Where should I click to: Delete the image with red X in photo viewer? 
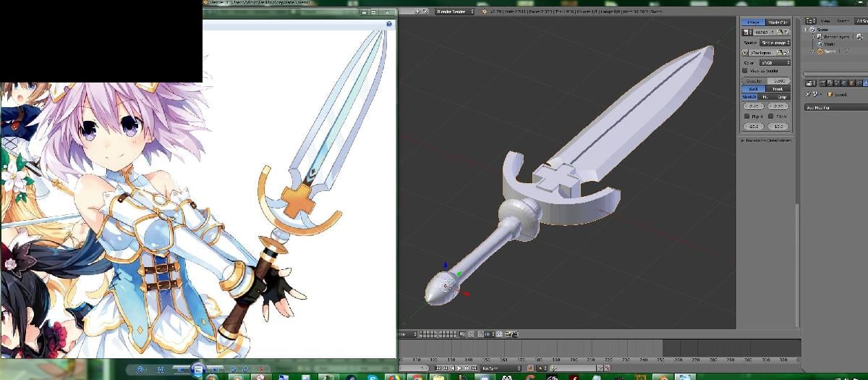[262, 369]
